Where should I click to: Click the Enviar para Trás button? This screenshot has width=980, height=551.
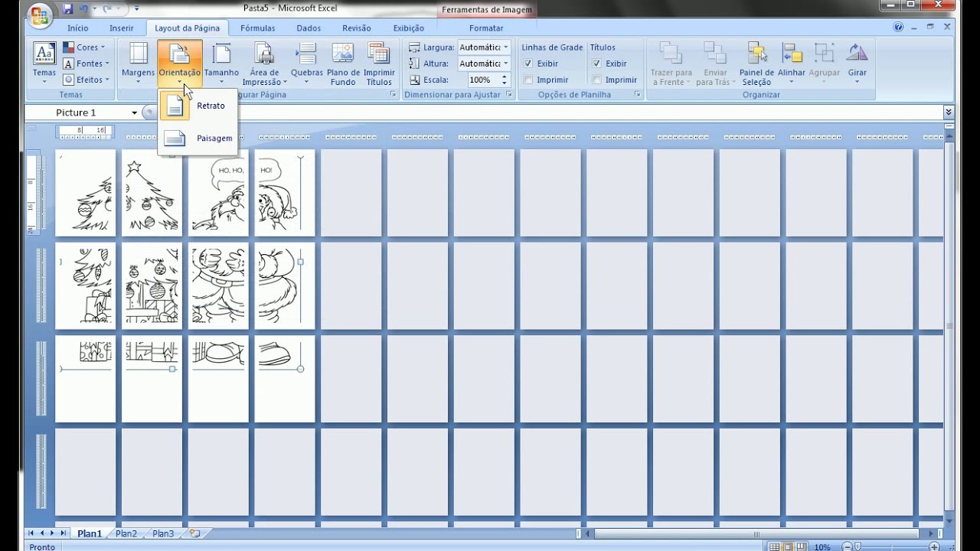(715, 64)
